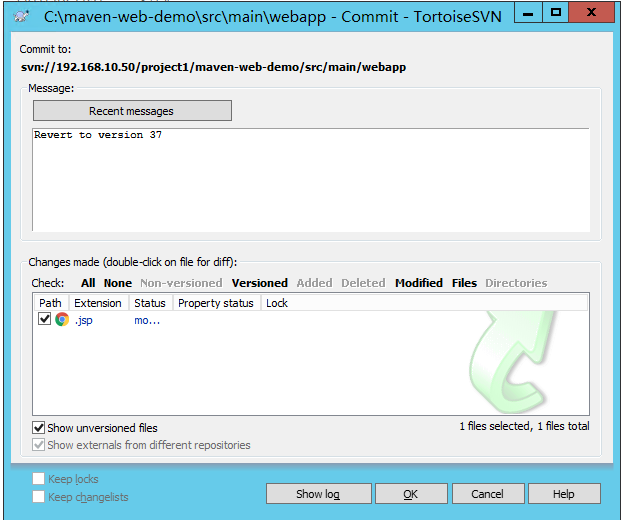
Task: Select the .jsp extension cell
Action: pyautogui.click(x=84, y=320)
